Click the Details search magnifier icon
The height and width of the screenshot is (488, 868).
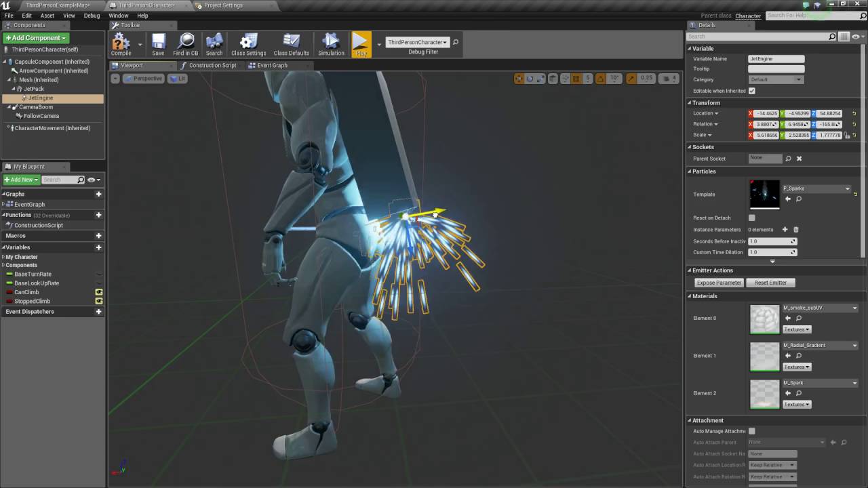click(832, 37)
